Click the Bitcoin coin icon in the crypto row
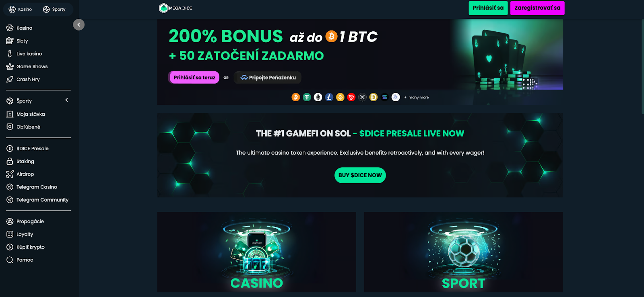The image size is (644, 297). pyautogui.click(x=296, y=97)
